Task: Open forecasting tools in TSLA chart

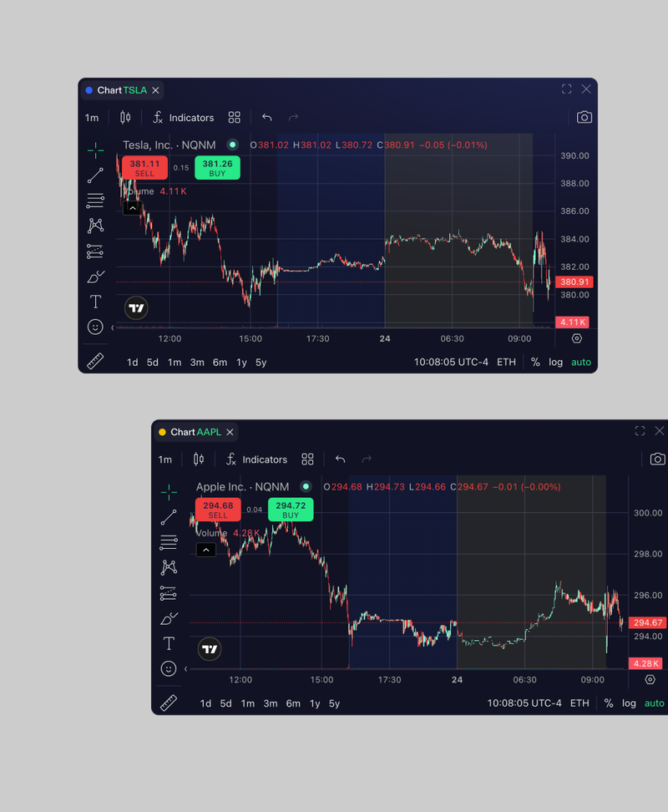Action: (x=95, y=251)
